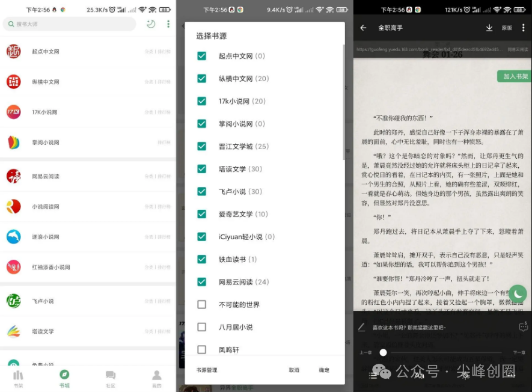Uncheck 塔读文学 (30) source checkbox
Screen dimensions: 532x392
(x=201, y=169)
